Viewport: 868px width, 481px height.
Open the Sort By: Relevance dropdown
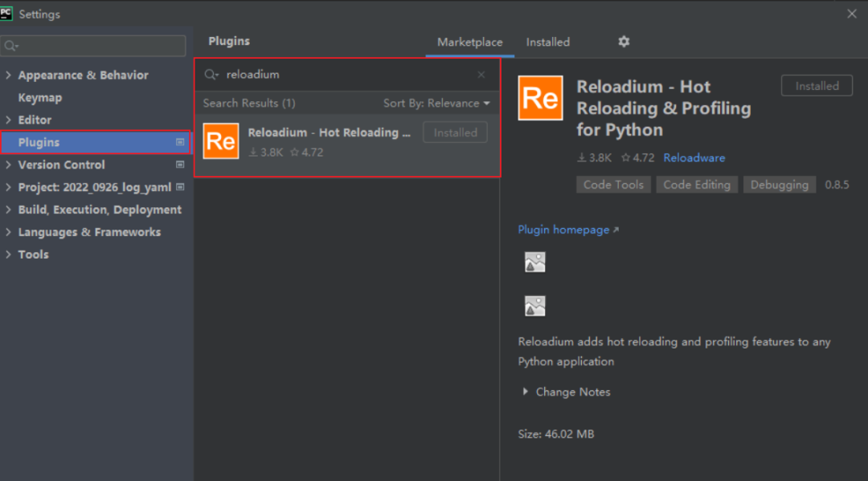pyautogui.click(x=436, y=104)
